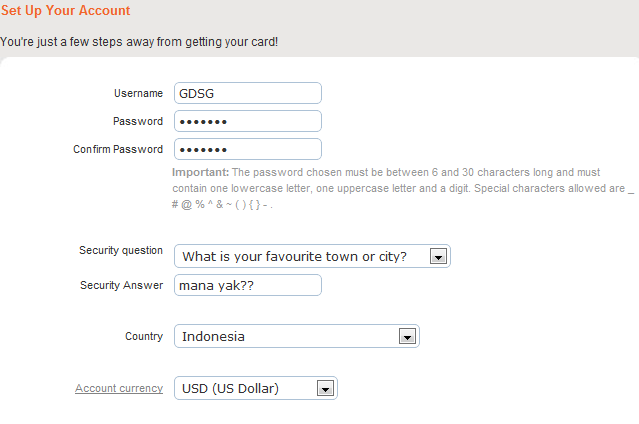Focus the Password input field
This screenshot has width=639, height=424.
point(247,121)
